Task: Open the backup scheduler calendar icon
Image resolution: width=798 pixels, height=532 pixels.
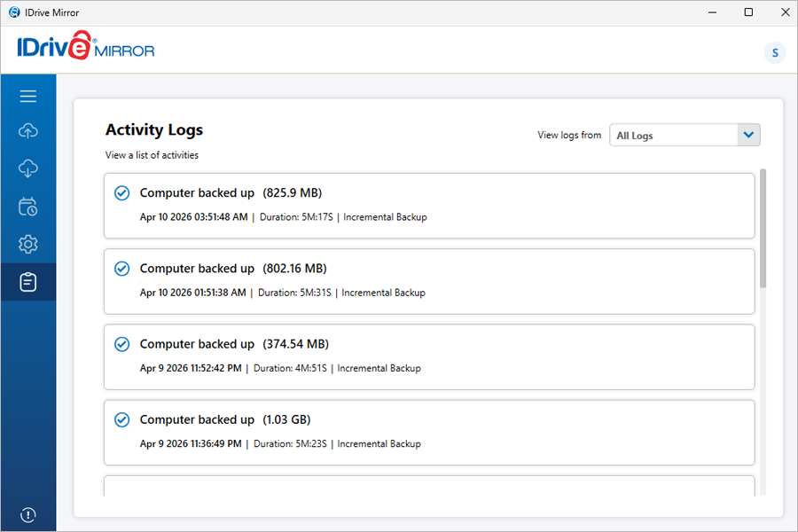Action: pos(27,207)
